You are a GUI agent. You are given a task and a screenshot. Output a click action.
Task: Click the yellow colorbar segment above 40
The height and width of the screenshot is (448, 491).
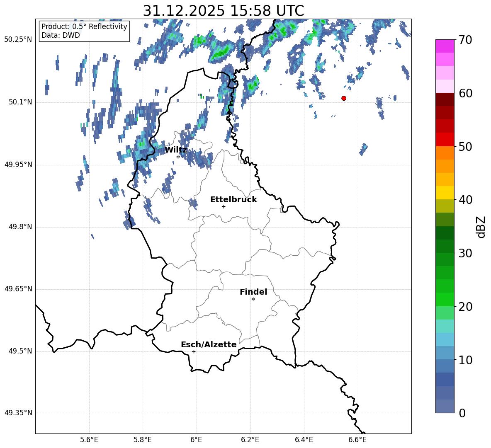445,193
